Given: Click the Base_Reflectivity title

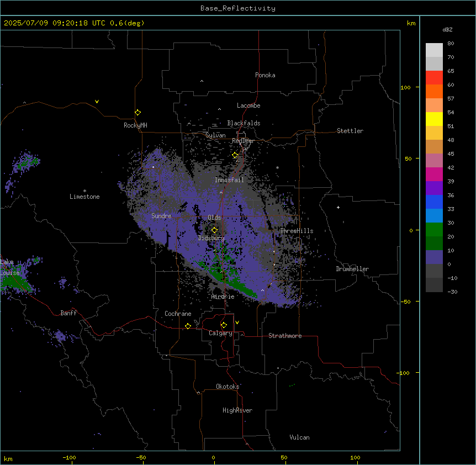Looking at the screenshot, I should point(238,8).
